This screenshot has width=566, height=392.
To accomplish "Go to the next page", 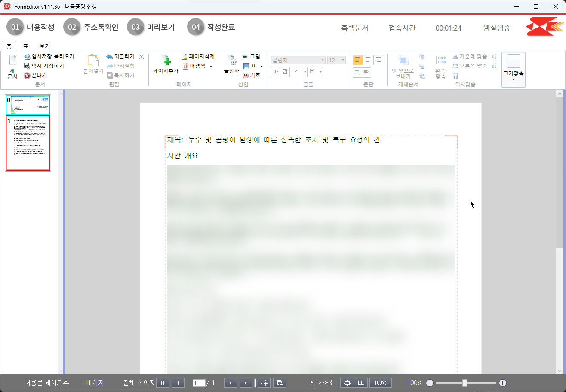I will 231,383.
